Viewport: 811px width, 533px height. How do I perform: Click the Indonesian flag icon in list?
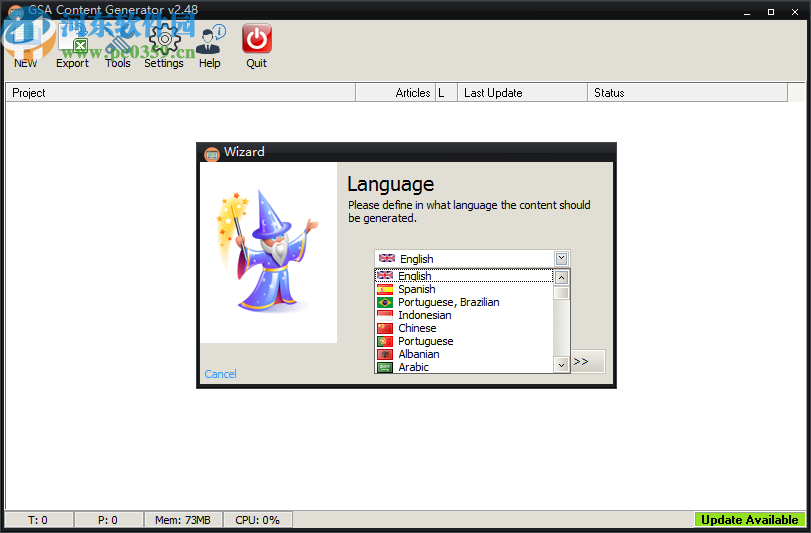tap(385, 315)
